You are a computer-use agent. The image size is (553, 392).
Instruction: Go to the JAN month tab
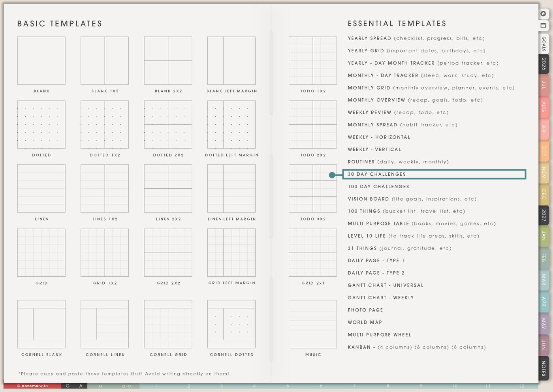[544, 236]
